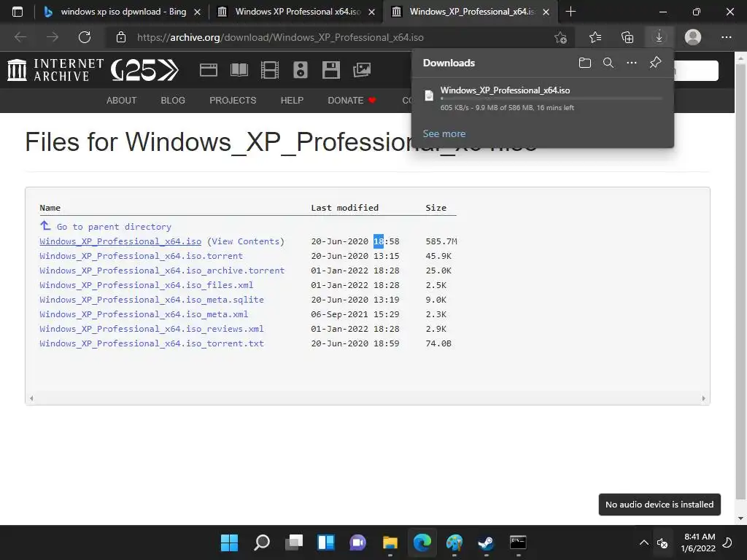Pin the Downloads panel
The height and width of the screenshot is (560, 747).
656,63
